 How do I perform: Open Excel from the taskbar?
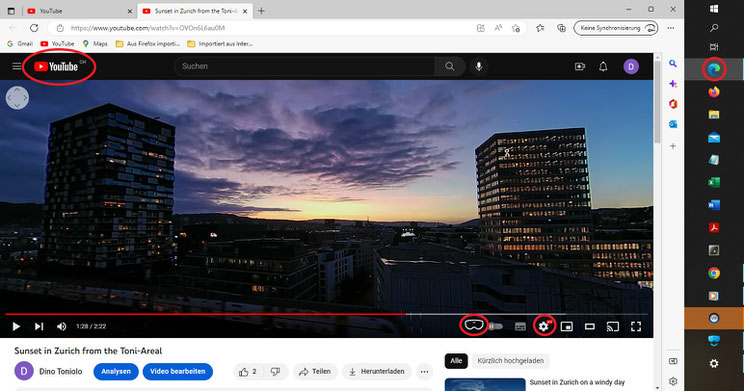(714, 182)
